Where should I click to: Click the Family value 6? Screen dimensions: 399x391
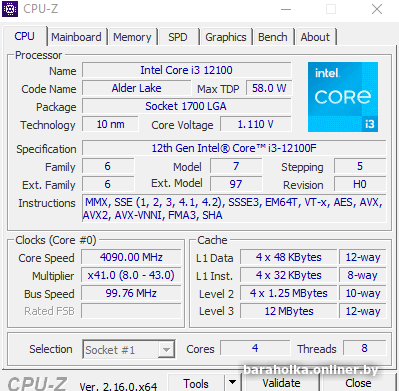(108, 166)
